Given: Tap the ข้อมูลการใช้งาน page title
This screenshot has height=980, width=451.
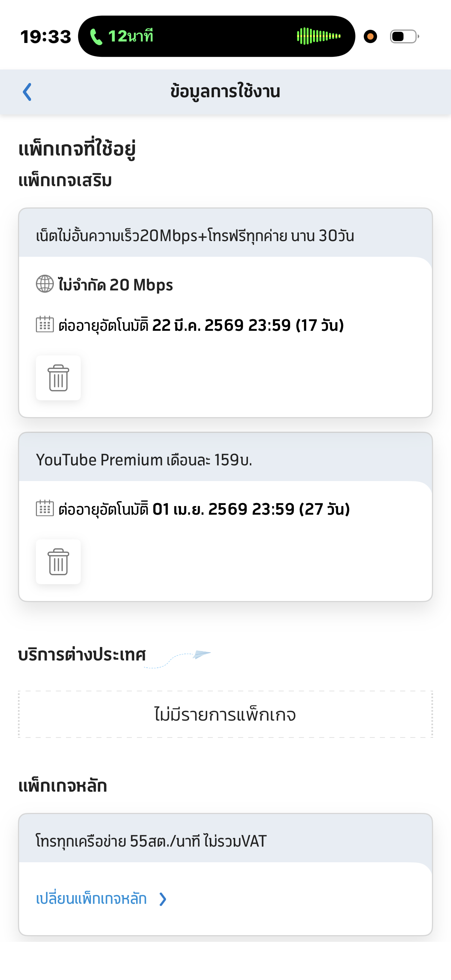Looking at the screenshot, I should coord(225,92).
